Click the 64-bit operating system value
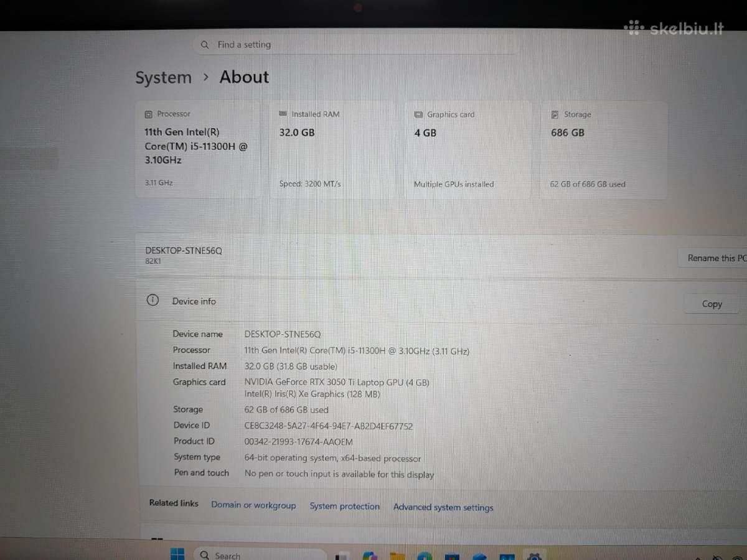747x560 pixels. pos(332,459)
